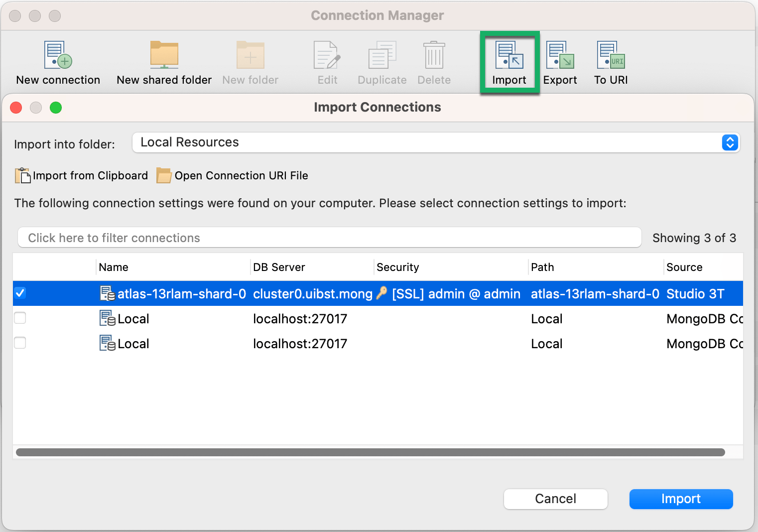The height and width of the screenshot is (532, 758).
Task: Select the Delete item in the toolbar
Action: click(434, 60)
